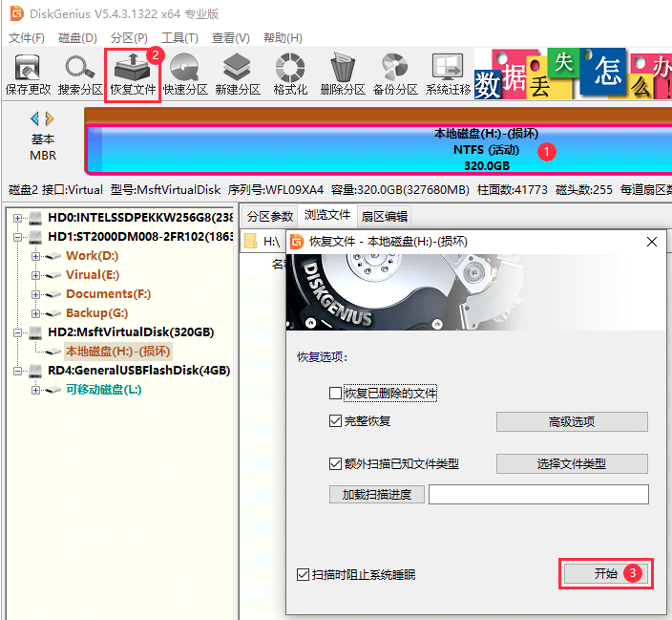Select RD4:GeneralUSBFlashDisk(4GB) tree label

pos(138,371)
